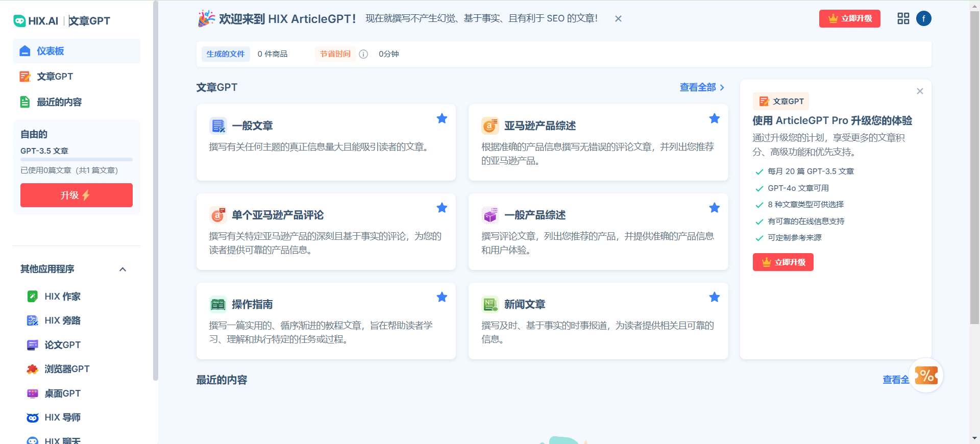This screenshot has height=444, width=980.
Task: Close the ArticleGPT Pro promo panel
Action: (x=920, y=91)
